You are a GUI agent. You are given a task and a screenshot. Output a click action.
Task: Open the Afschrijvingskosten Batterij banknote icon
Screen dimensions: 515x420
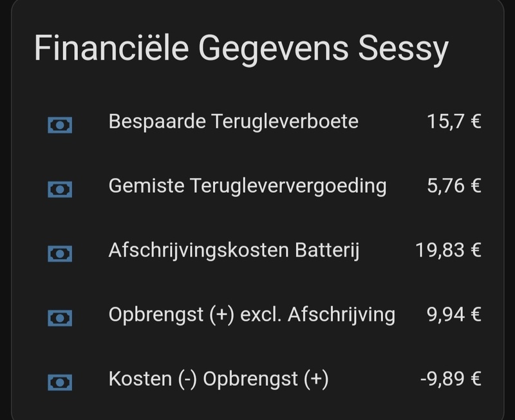tap(60, 253)
